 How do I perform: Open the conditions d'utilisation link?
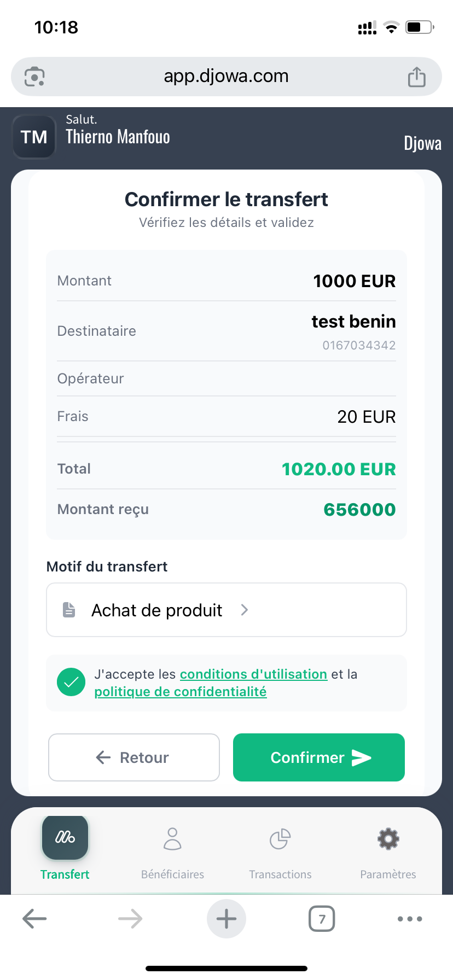[253, 674]
